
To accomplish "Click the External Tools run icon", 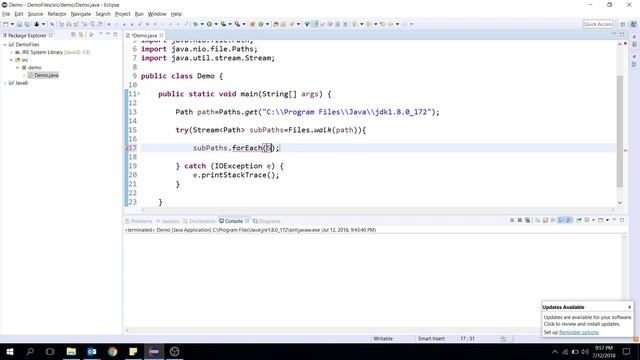I will (x=237, y=24).
